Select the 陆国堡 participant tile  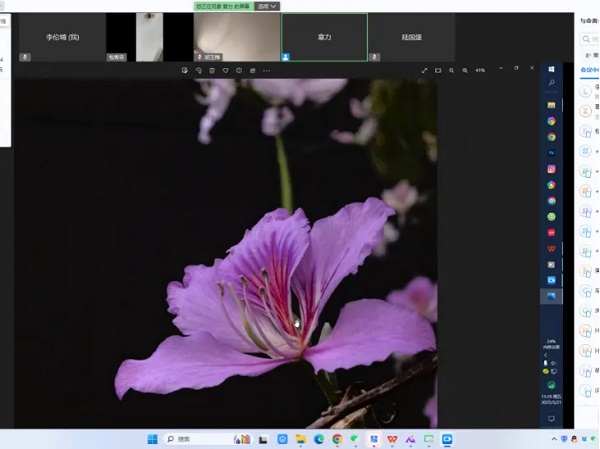412,37
